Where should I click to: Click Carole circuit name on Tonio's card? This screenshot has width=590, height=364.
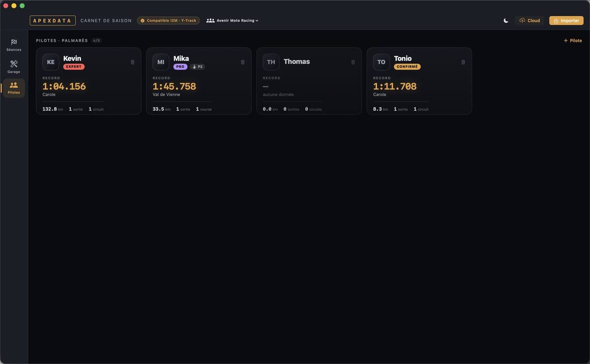point(380,95)
